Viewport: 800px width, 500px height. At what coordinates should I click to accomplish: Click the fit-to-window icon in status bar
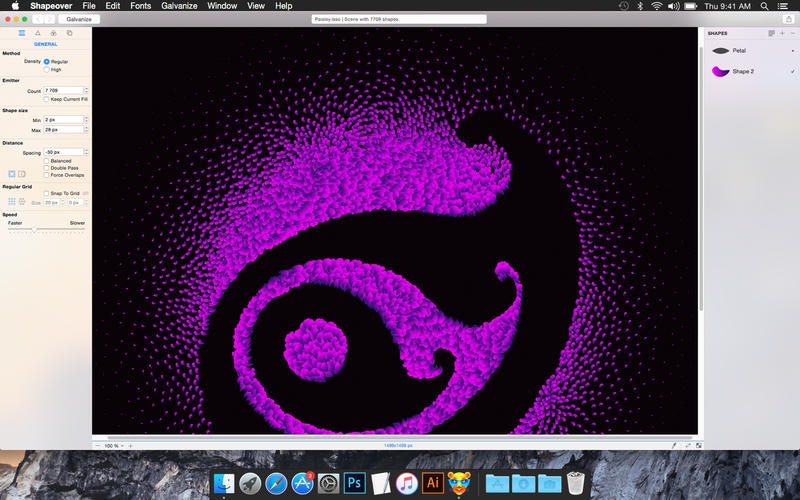698,446
